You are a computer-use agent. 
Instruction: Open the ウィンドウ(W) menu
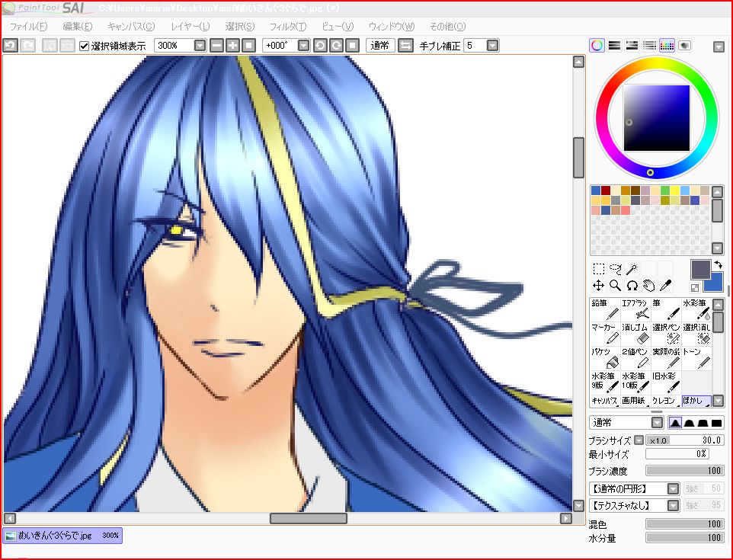[392, 26]
